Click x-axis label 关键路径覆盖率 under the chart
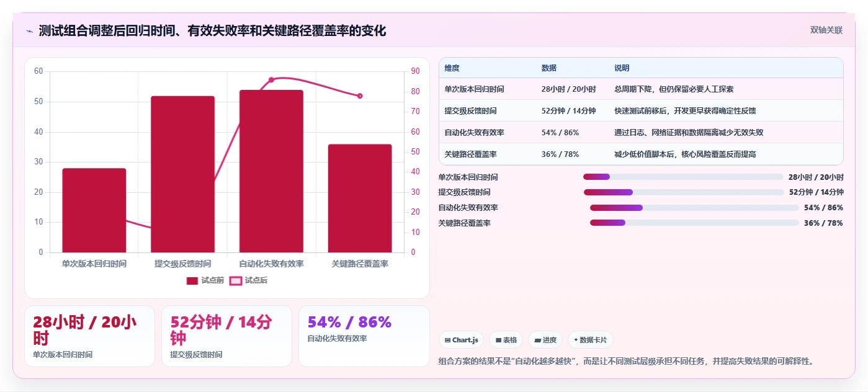The width and height of the screenshot is (868, 392). click(360, 264)
